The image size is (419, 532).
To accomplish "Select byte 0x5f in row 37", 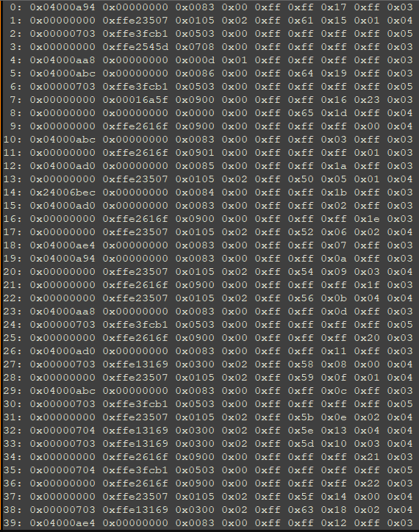I will coord(301,497).
